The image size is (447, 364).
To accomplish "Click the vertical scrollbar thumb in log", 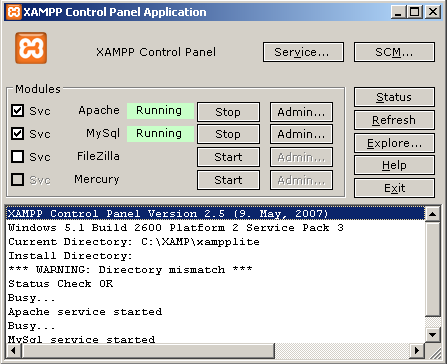I will click(x=433, y=268).
